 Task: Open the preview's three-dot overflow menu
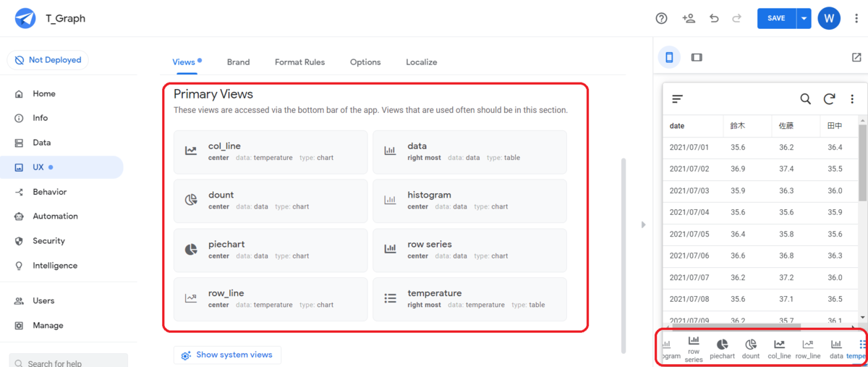click(x=852, y=98)
